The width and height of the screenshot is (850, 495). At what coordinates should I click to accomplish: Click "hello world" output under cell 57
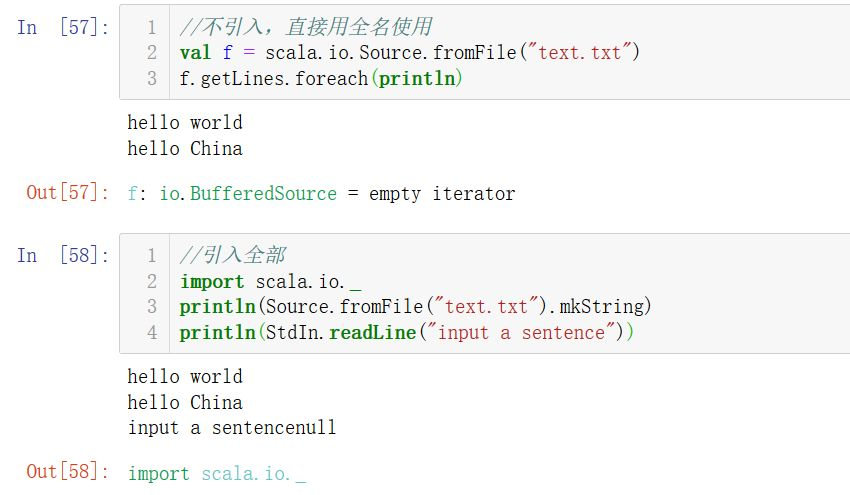point(185,123)
